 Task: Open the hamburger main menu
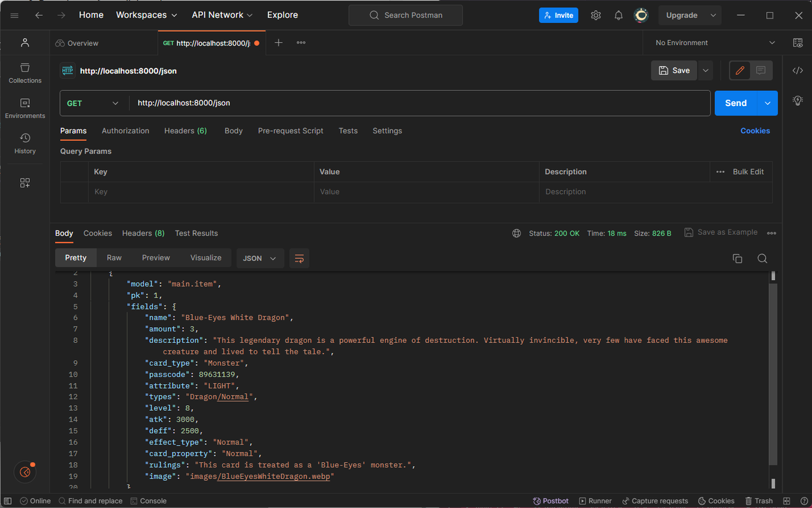pyautogui.click(x=15, y=15)
